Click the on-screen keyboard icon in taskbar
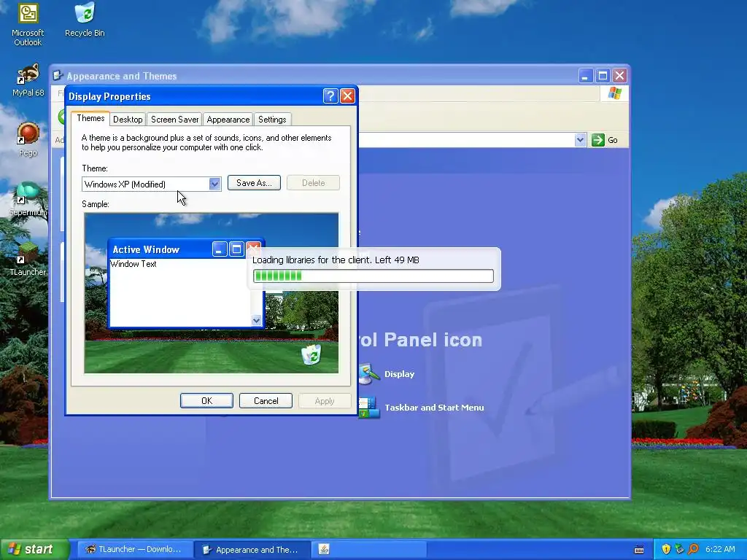Screen dimensions: 747x560 [639, 550]
